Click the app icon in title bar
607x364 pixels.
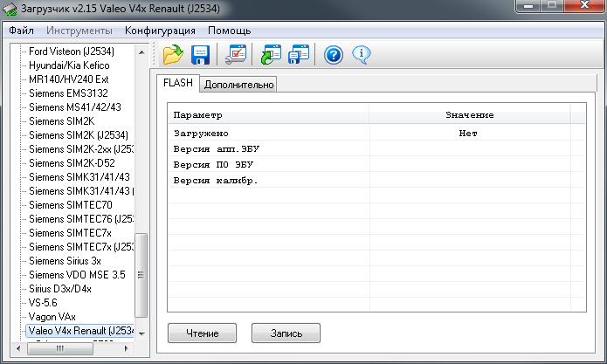pyautogui.click(x=10, y=9)
